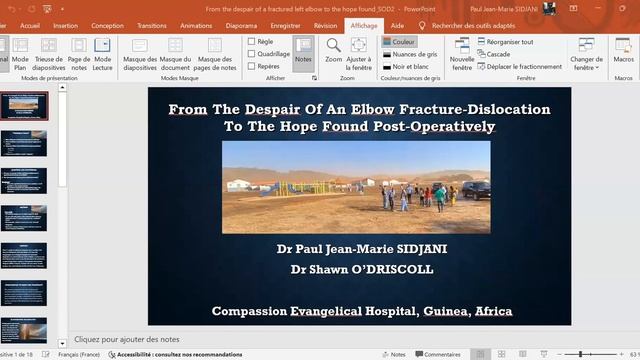
Task: Open Commentaires pane from status bar
Action: coord(438,355)
